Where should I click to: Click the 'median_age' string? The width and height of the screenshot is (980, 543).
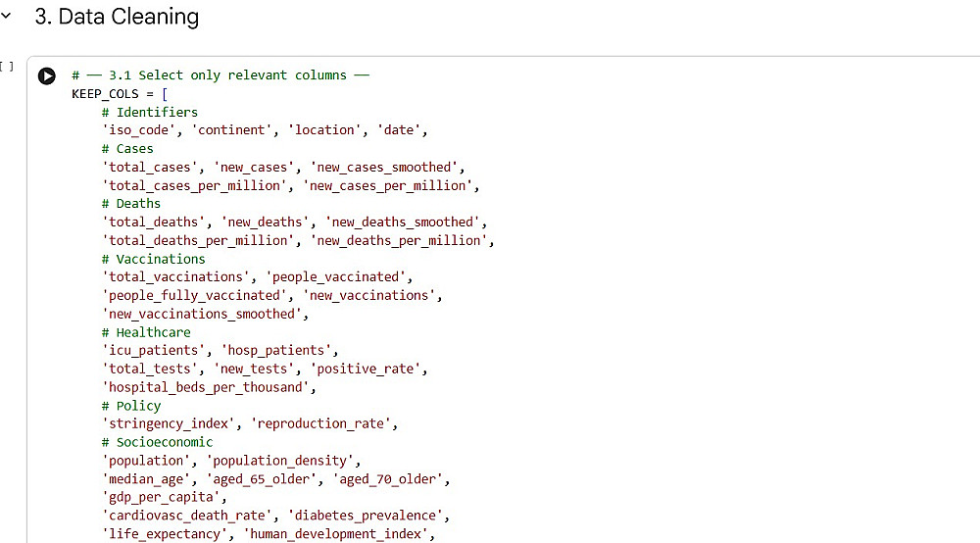(146, 479)
